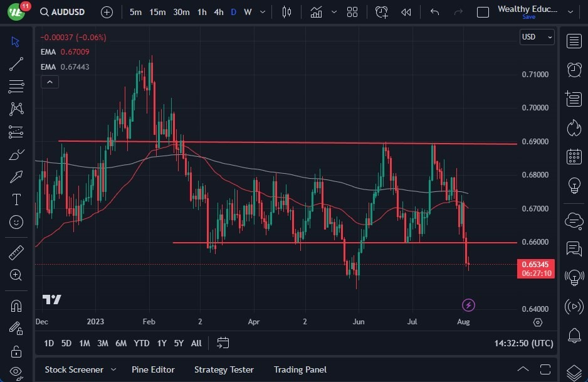Image resolution: width=588 pixels, height=382 pixels.
Task: Select the Text annotation tool
Action: 16,199
